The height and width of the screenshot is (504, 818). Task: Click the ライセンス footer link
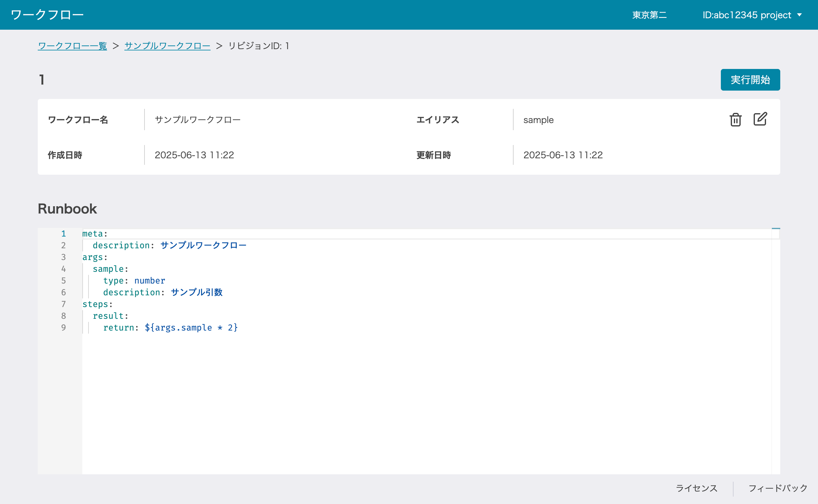pyautogui.click(x=696, y=488)
